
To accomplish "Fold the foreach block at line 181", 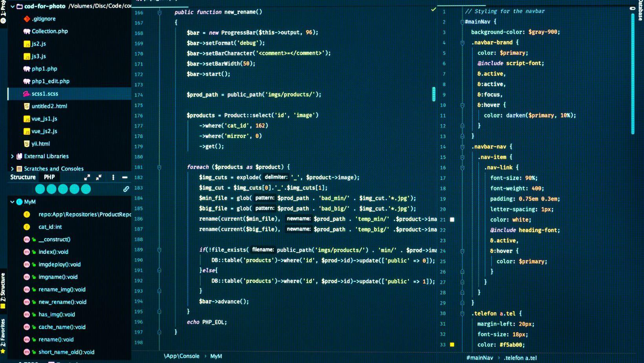I will point(159,167).
